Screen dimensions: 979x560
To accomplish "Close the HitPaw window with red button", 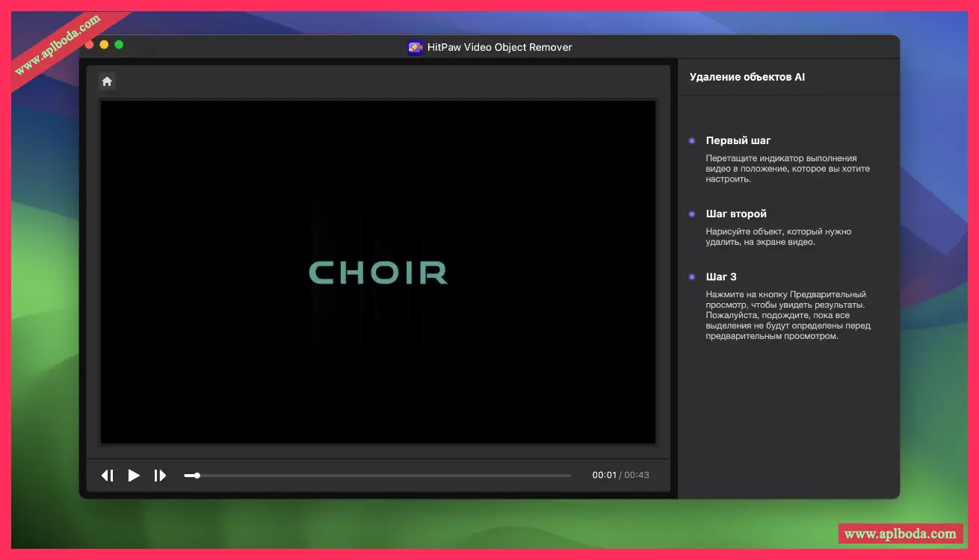I will [90, 45].
